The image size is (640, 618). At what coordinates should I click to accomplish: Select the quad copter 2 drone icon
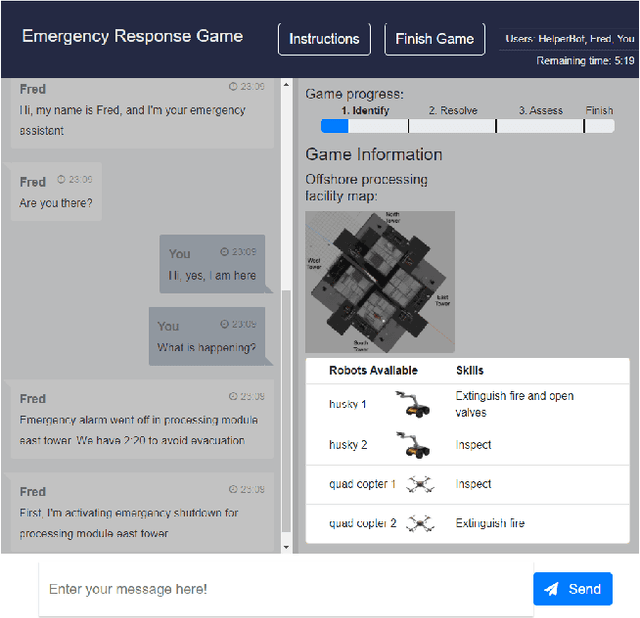(421, 523)
